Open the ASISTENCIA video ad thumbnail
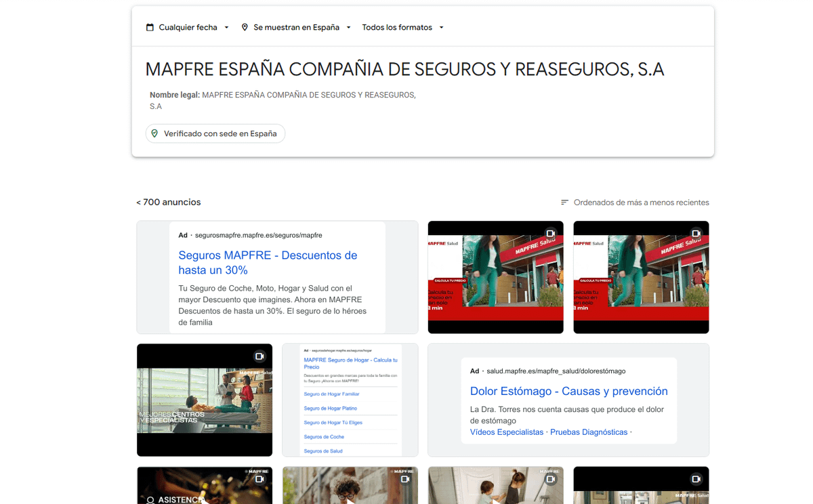813x504 pixels. 205,485
